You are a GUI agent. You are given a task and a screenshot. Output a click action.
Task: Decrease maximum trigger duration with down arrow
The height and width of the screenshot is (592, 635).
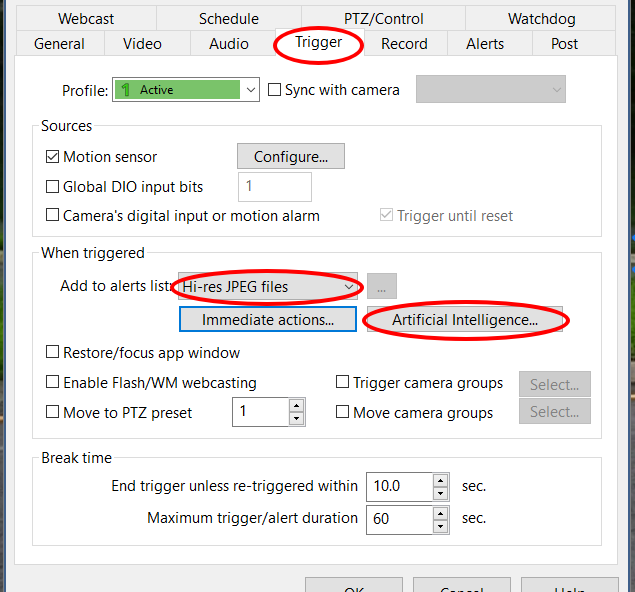440,526
